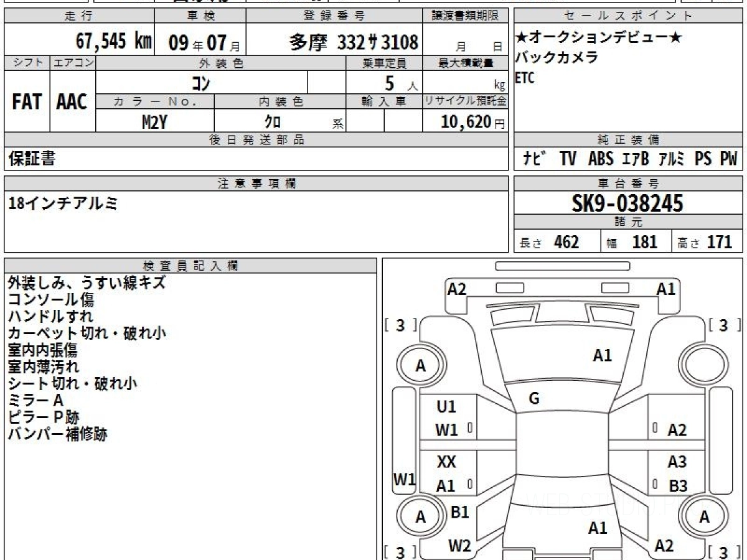Click the G mark on the windshield
The height and width of the screenshot is (560, 747).
point(533,399)
